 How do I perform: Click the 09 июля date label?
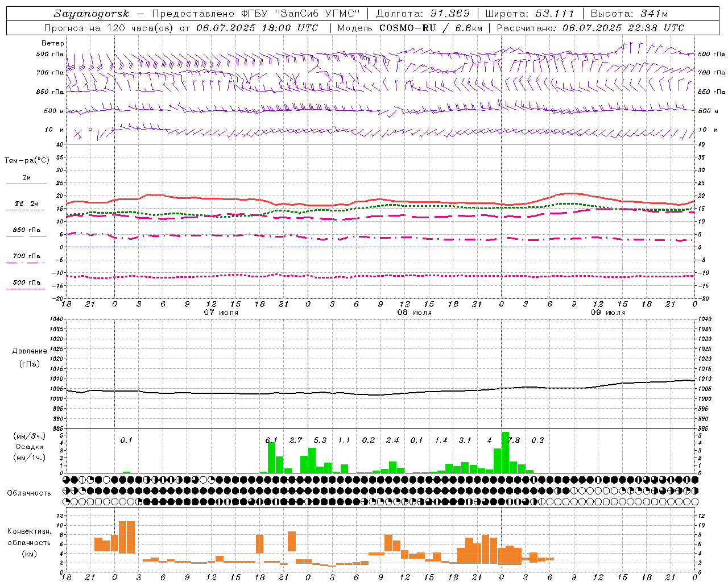(x=608, y=313)
